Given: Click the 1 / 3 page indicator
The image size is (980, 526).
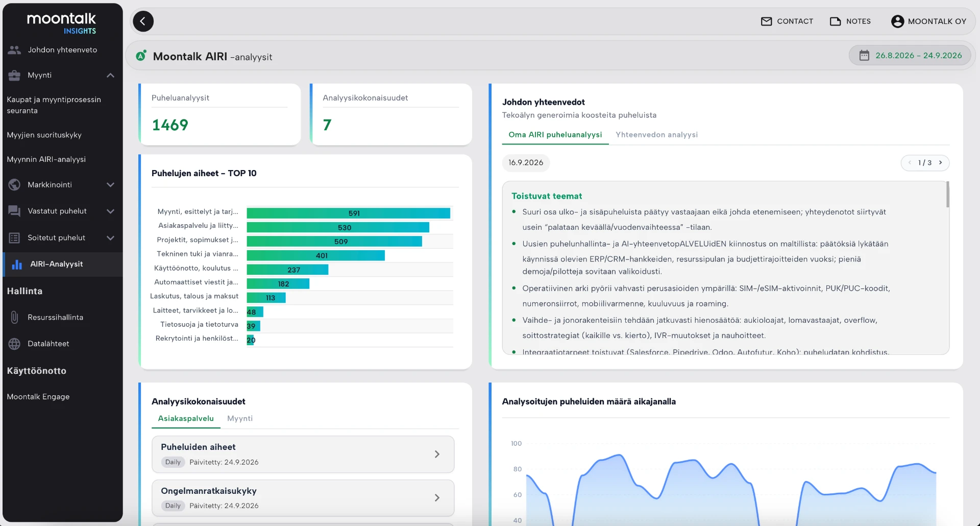Looking at the screenshot, I should [x=925, y=163].
